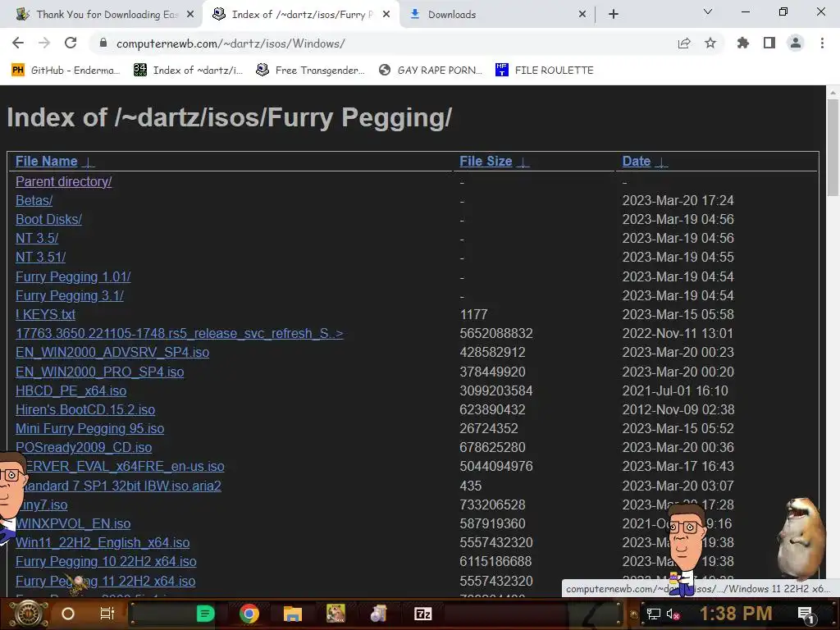Go back to the previous page
Image resolution: width=840 pixels, height=630 pixels.
point(18,43)
